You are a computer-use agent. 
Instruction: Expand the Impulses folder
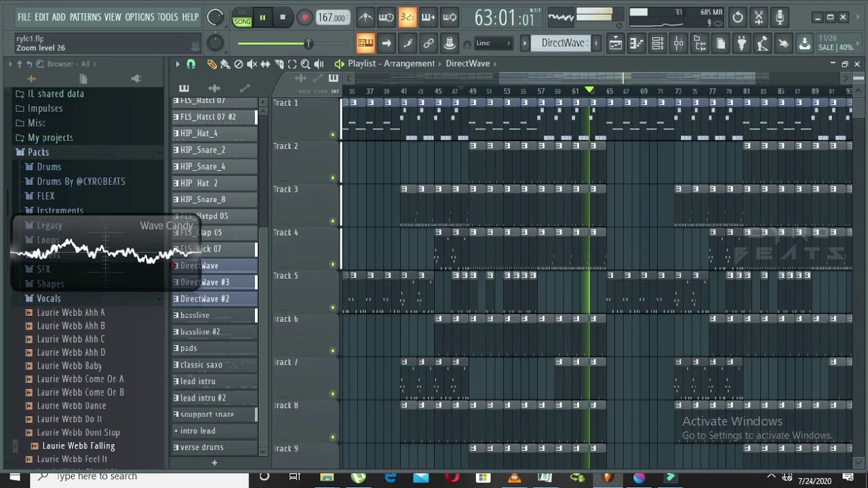[45, 108]
